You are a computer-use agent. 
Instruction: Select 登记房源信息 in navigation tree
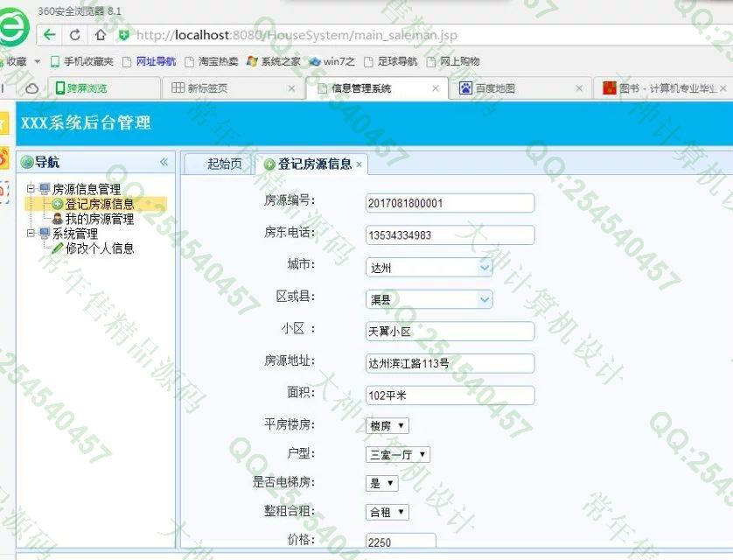coord(100,204)
